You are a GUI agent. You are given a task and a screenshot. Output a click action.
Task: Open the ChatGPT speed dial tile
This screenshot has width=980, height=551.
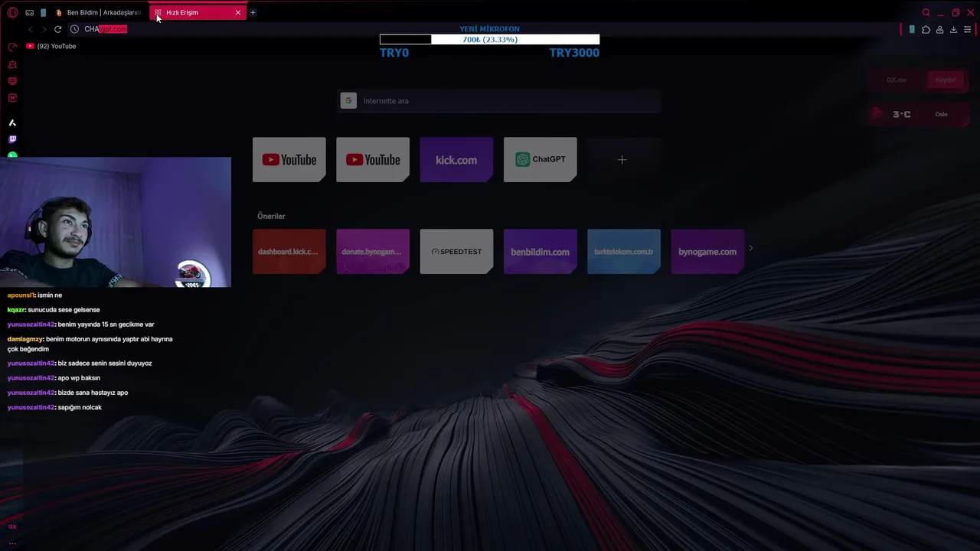tap(540, 160)
